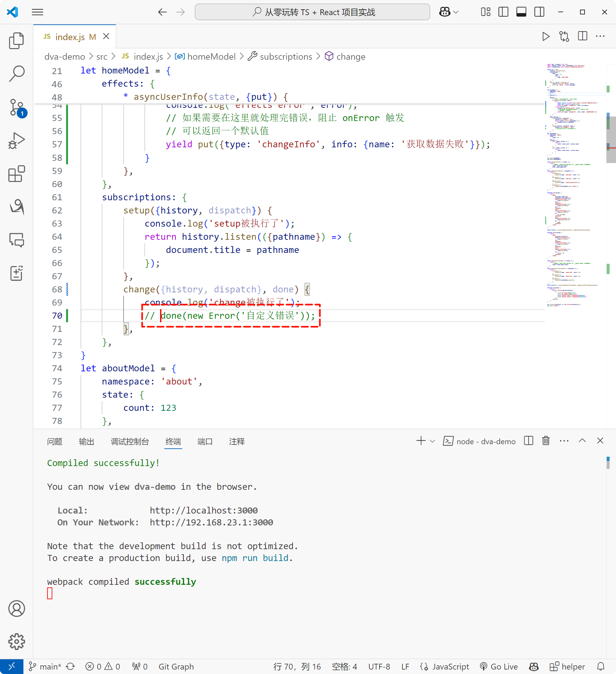Toggle the bottom panel layout button
This screenshot has height=674, width=616.
[521, 12]
